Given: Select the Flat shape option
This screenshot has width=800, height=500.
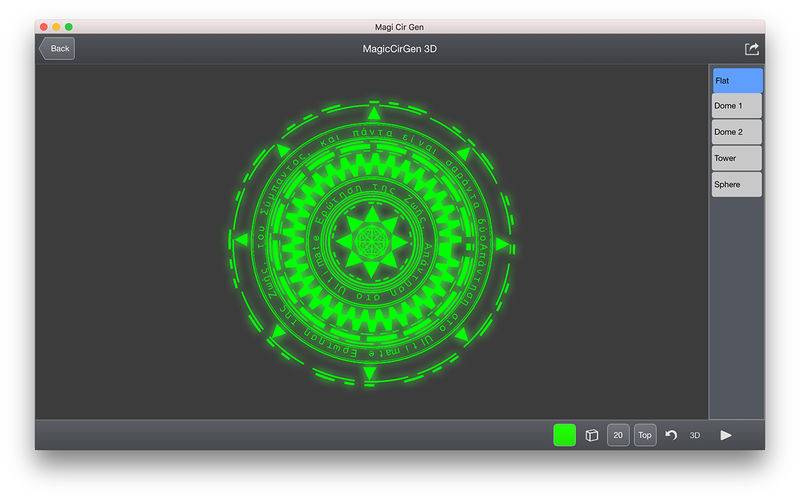Looking at the screenshot, I should 737,81.
